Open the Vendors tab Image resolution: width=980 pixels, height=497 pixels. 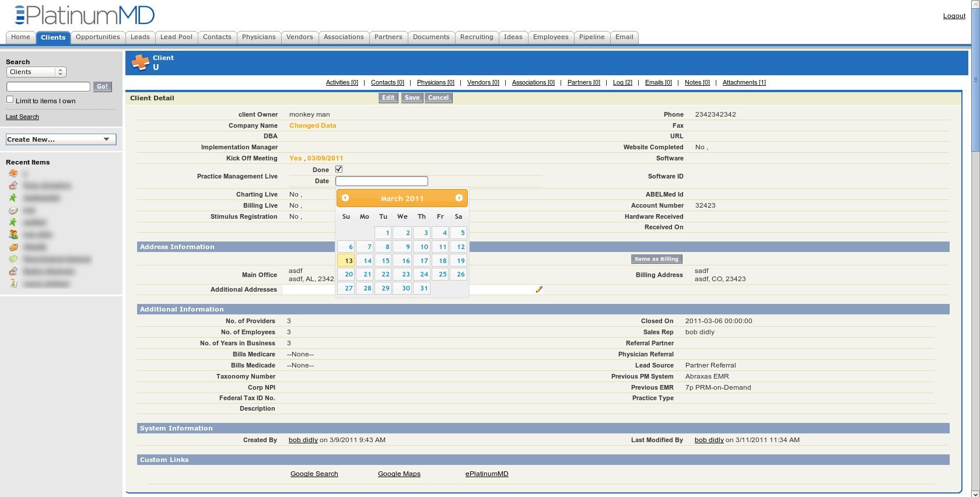click(300, 37)
